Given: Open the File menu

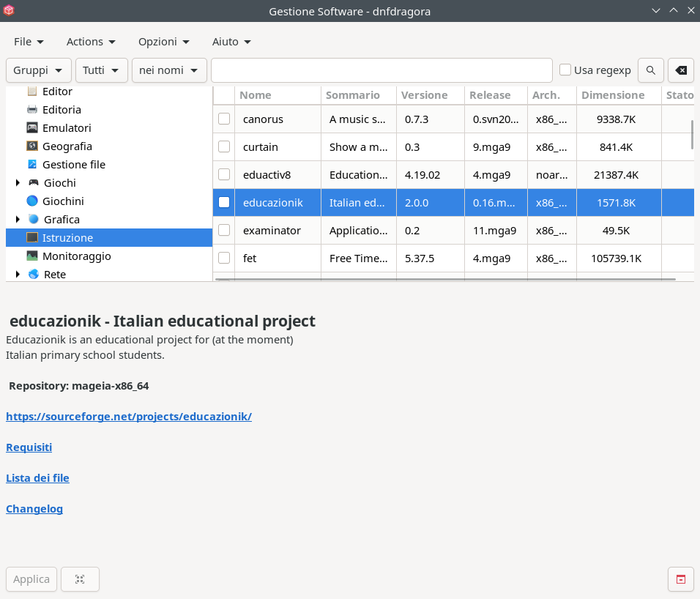Looking at the screenshot, I should (29, 42).
